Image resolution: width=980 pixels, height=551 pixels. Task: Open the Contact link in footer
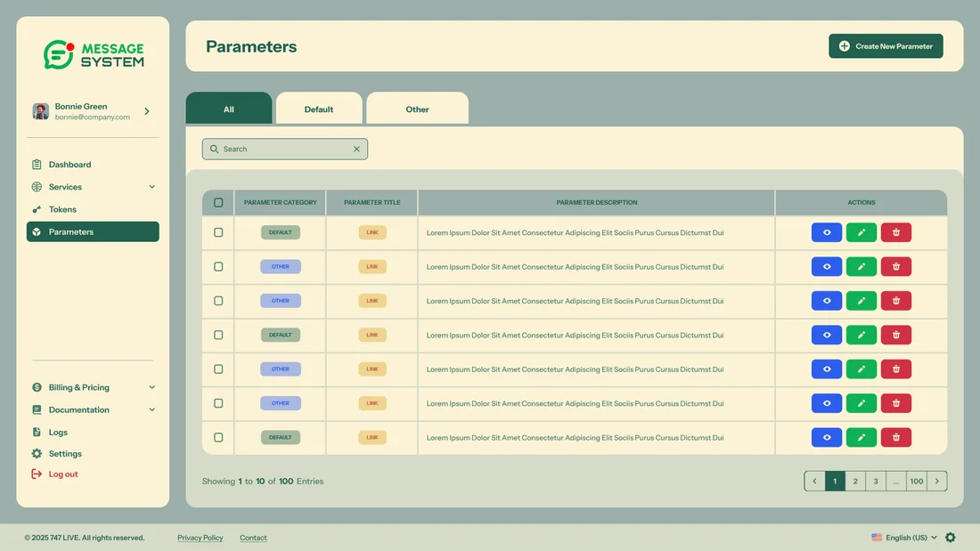[x=253, y=538]
